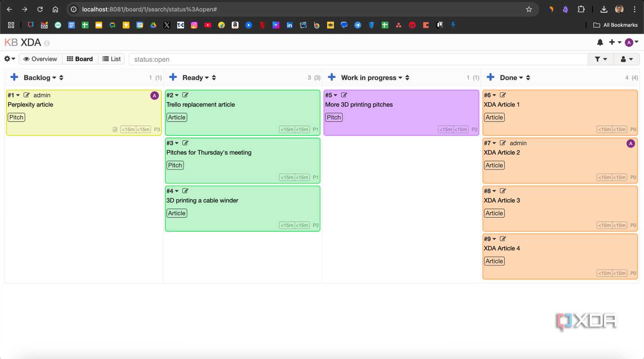Image resolution: width=644 pixels, height=359 pixels.
Task: Edit task #3 Pitches for Thursday's meeting
Action: 185,143
